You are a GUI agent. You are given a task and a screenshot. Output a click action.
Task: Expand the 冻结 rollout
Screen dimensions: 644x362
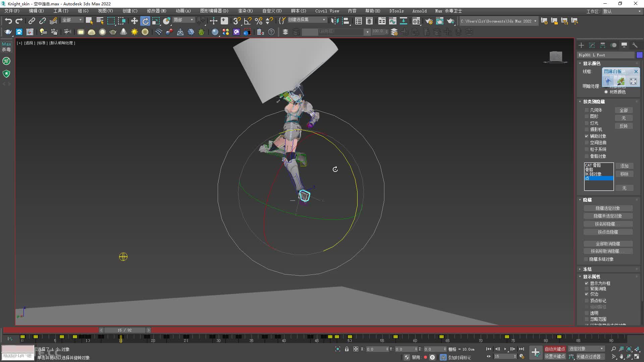pyautogui.click(x=587, y=269)
